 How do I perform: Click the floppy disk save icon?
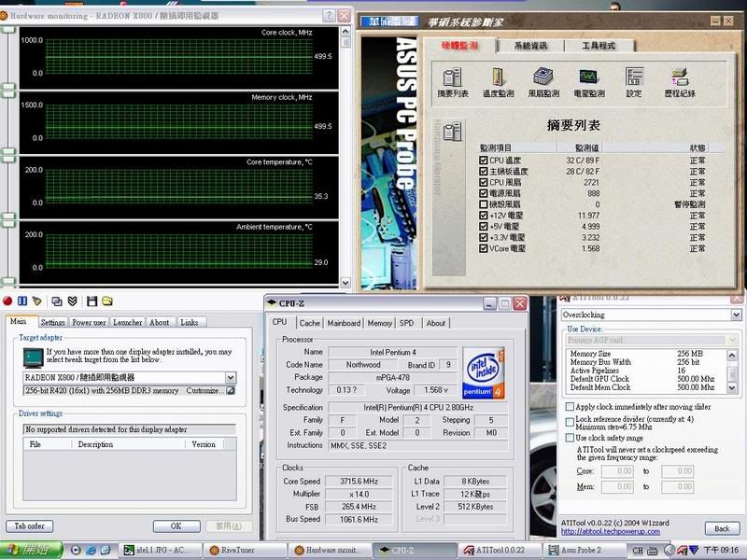coord(92,301)
